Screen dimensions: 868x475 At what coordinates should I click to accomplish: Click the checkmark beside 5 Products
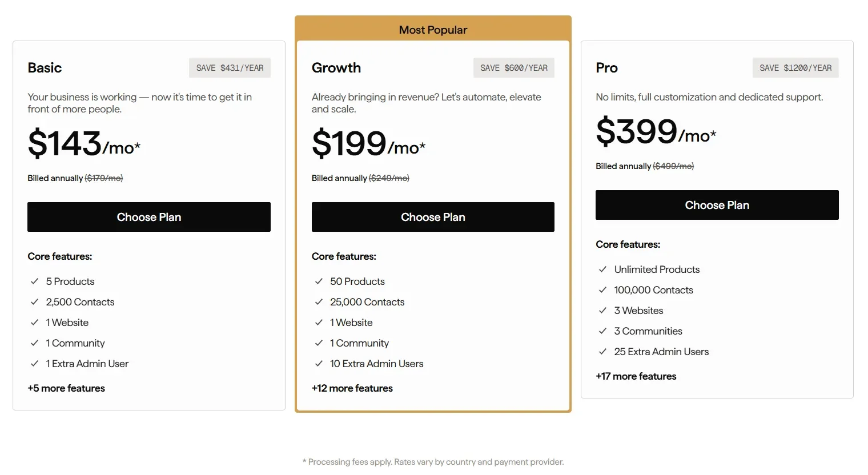tap(35, 281)
